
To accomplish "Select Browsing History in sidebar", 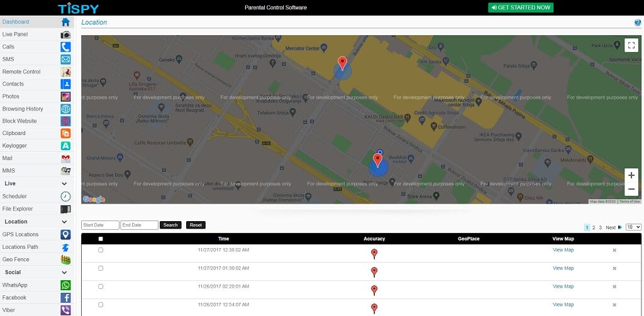I will coord(23,109).
